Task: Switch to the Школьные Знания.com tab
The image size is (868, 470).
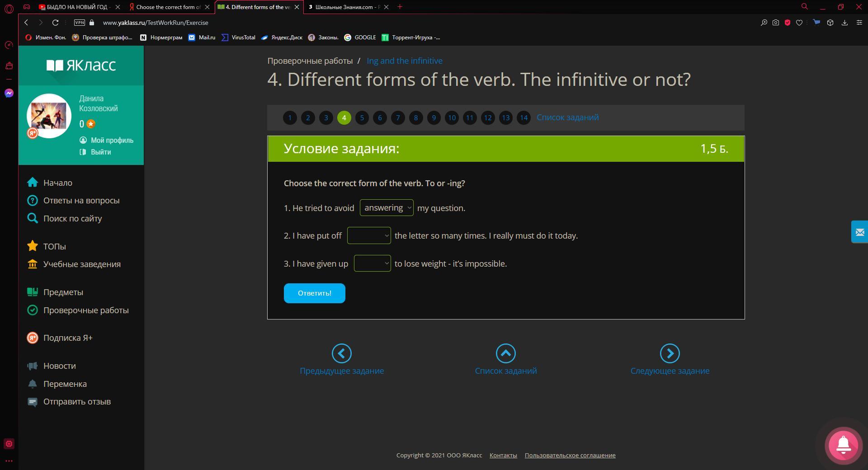Action: pos(347,7)
